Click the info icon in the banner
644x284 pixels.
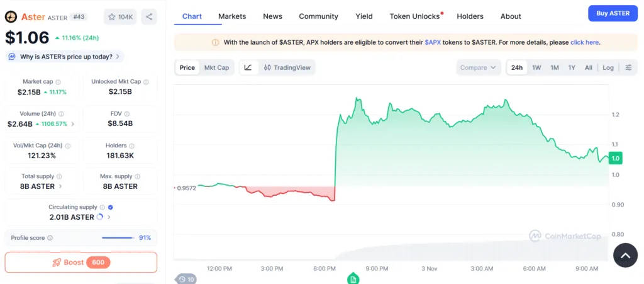(x=215, y=42)
